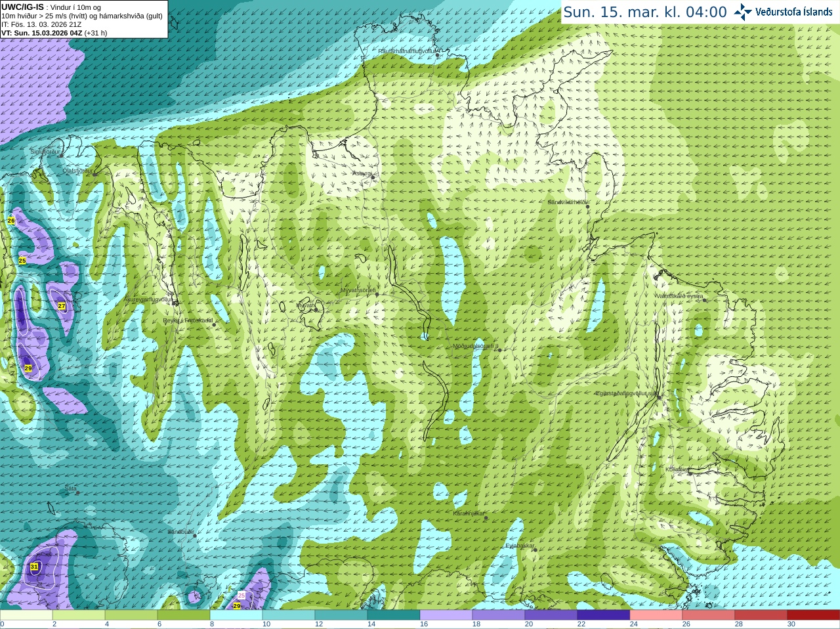Select the Vatnsskarð eystra station label
Screen dimensions: 840x629
[679, 296]
